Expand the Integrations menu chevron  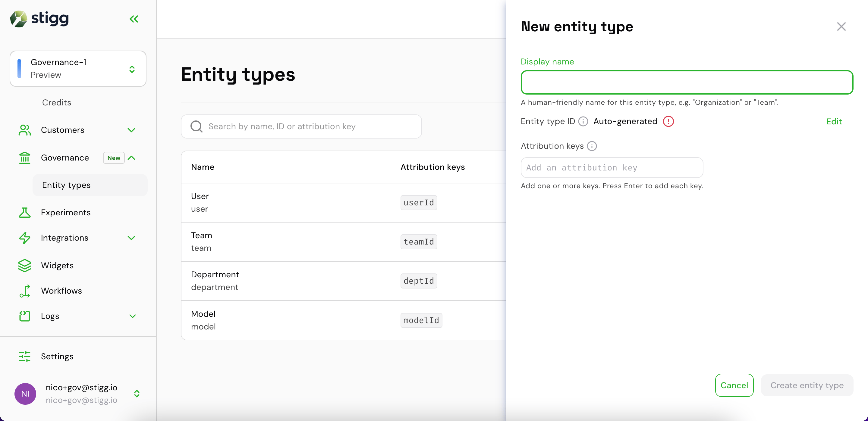coord(131,238)
